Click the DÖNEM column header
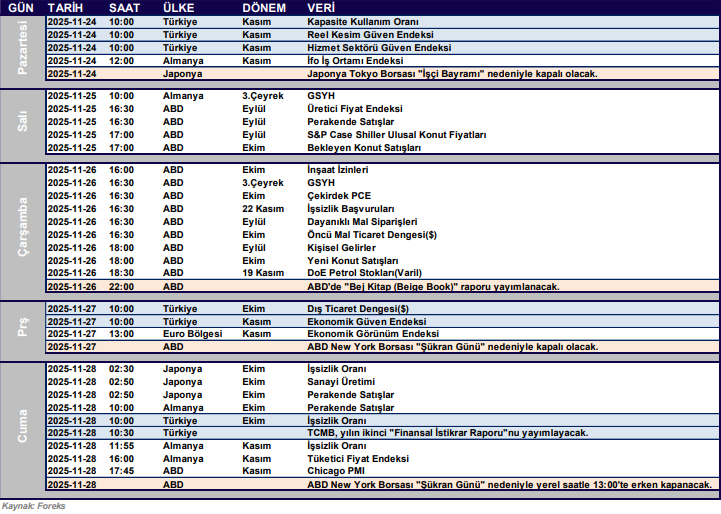Screen dimensions: 721x514 [x=264, y=7]
